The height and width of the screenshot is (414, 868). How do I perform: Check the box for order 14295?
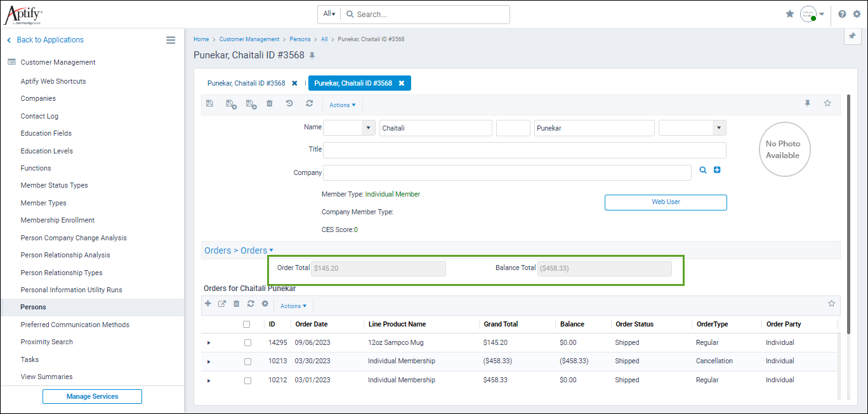pos(247,342)
